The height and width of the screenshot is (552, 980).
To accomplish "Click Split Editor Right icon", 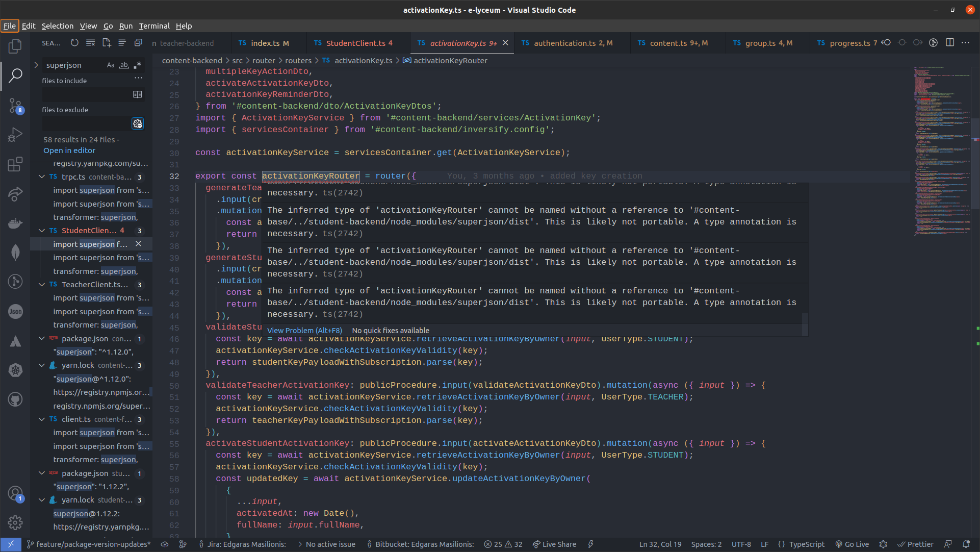I will coord(949,43).
